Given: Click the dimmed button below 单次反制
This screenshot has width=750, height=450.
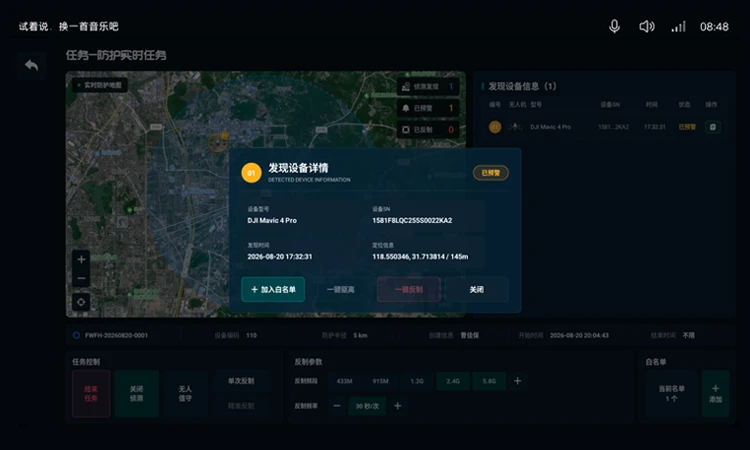Looking at the screenshot, I should pos(241,406).
